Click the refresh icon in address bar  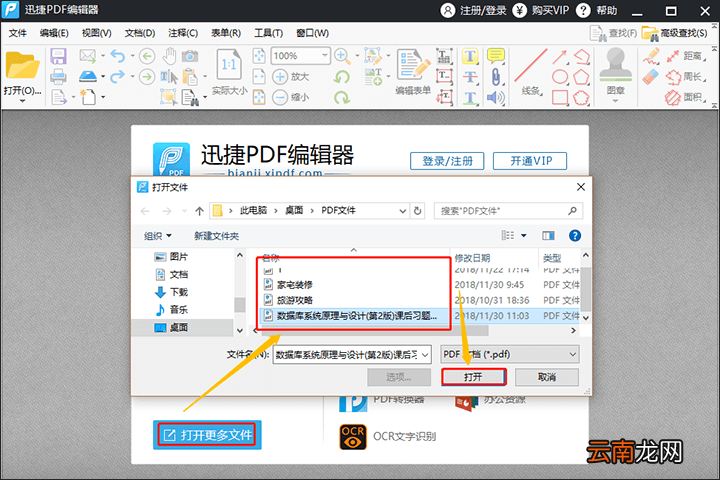coord(417,211)
